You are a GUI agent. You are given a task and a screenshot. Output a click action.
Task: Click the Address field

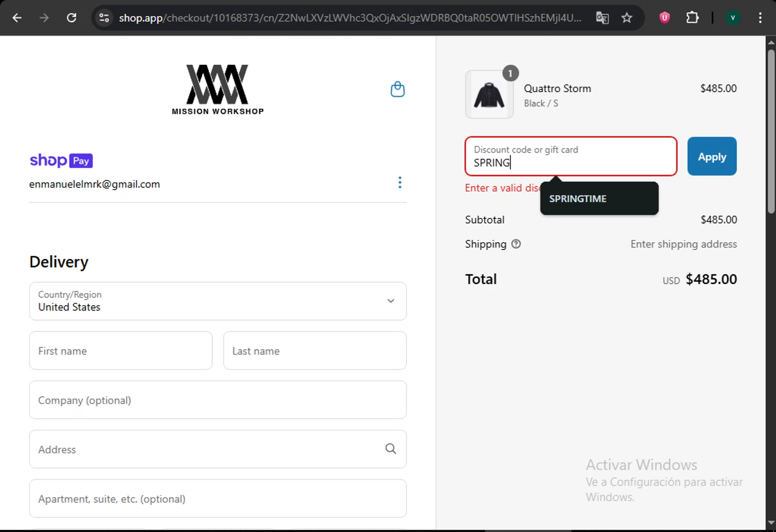[x=218, y=449]
